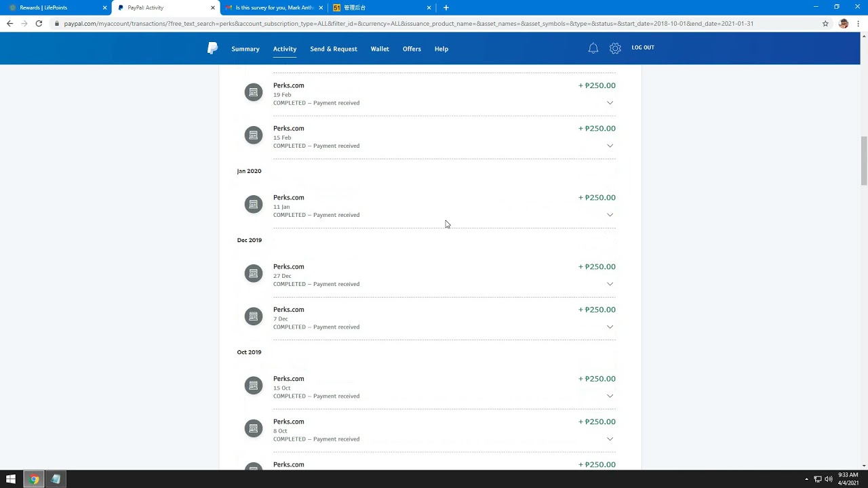Switch to the survey tab
This screenshot has width=868, height=488.
pyautogui.click(x=274, y=7)
